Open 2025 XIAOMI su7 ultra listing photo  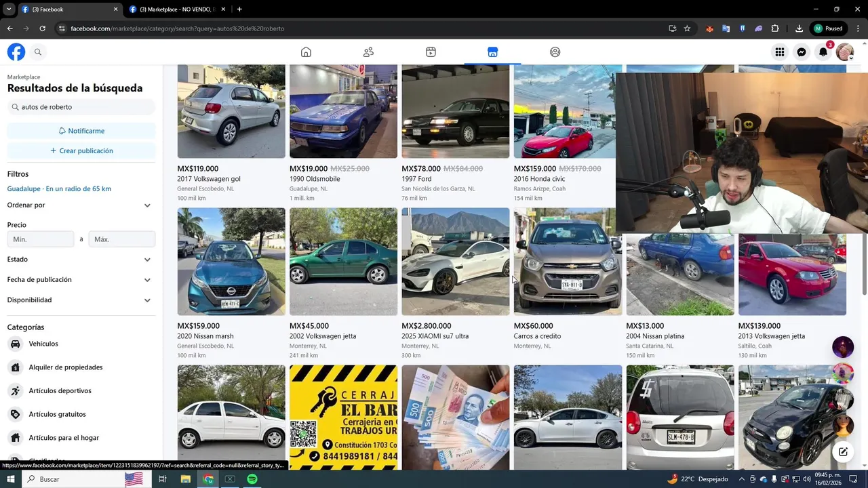click(455, 262)
